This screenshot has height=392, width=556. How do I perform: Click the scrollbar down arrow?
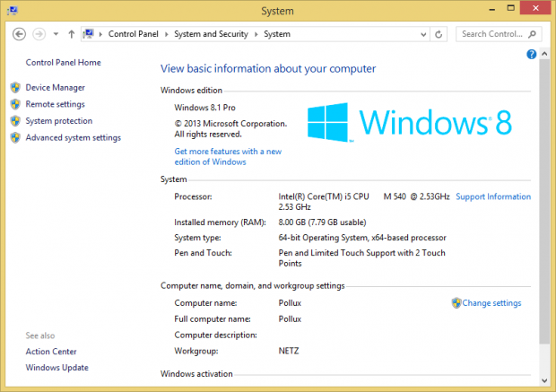544,380
